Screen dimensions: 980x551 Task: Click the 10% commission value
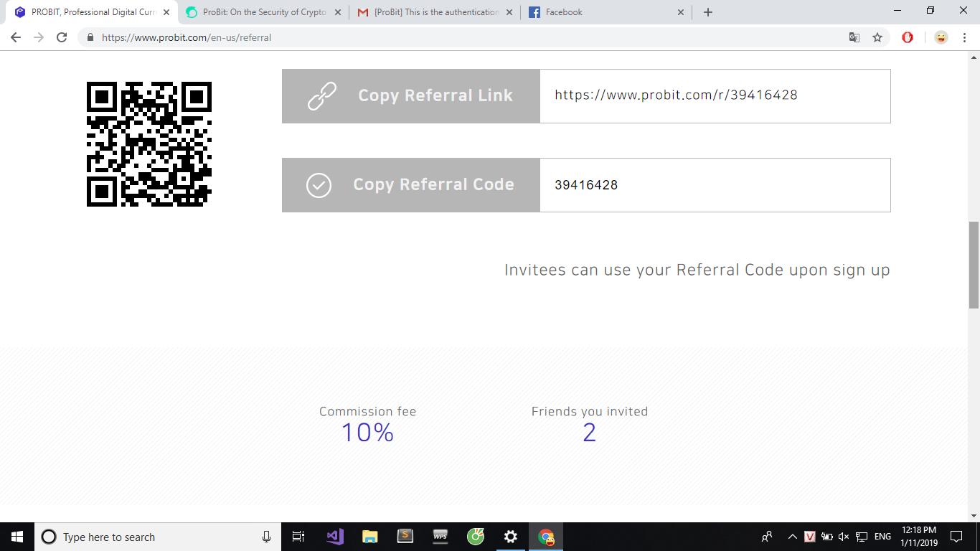(x=367, y=433)
